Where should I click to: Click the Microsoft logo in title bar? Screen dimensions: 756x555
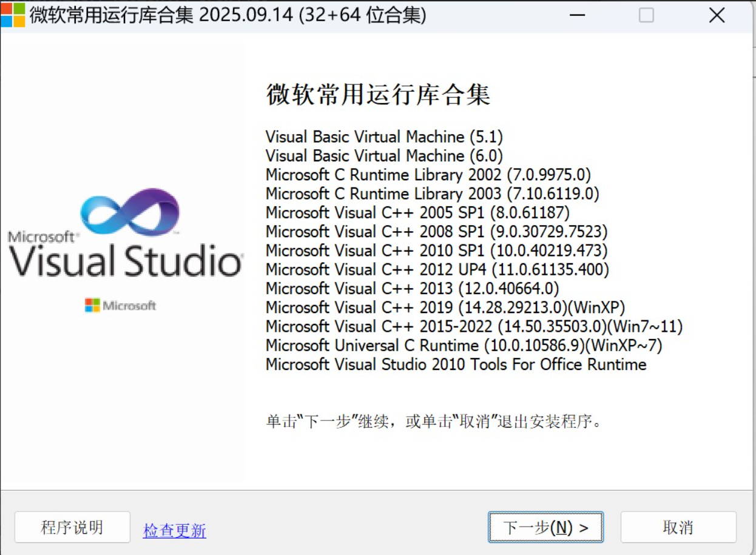[x=13, y=15]
